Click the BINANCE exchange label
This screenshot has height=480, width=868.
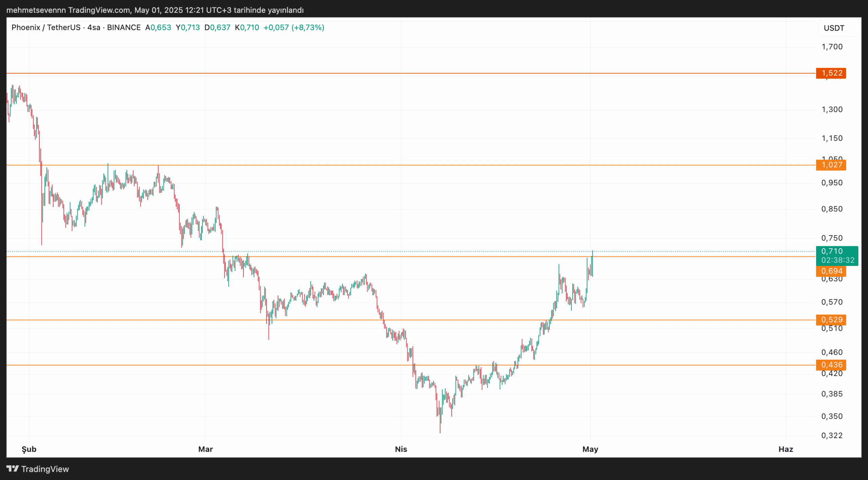124,27
